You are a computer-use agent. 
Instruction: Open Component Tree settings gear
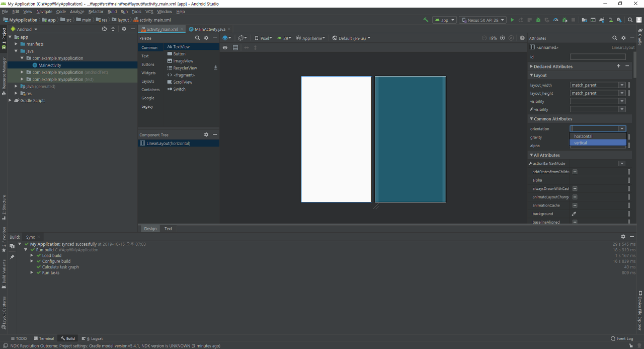click(206, 135)
